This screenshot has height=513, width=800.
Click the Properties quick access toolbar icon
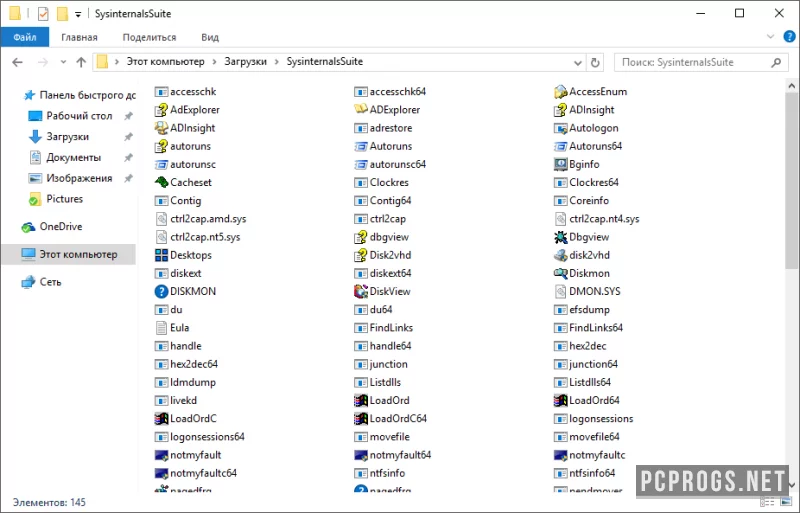[x=43, y=14]
